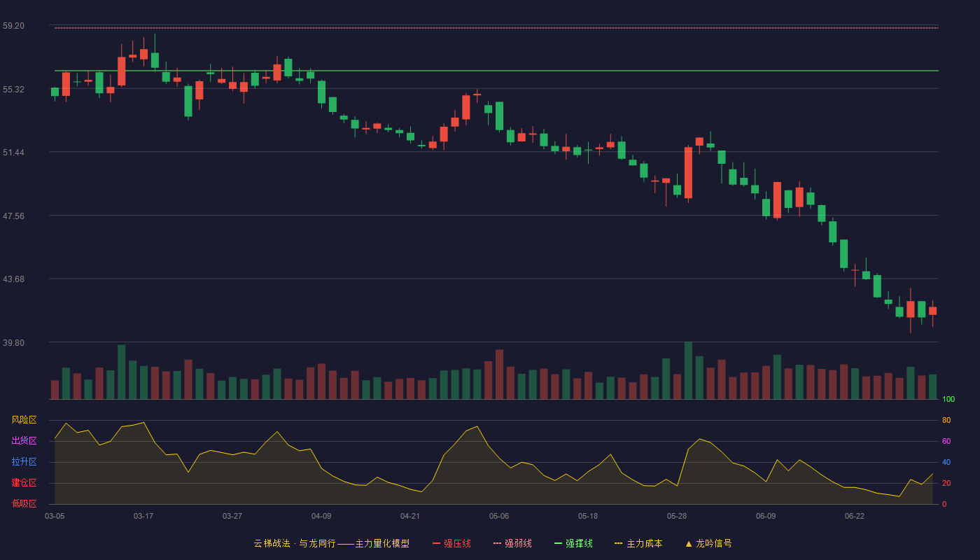Select the 03-17 date label
The width and height of the screenshot is (980, 560).
point(143,516)
